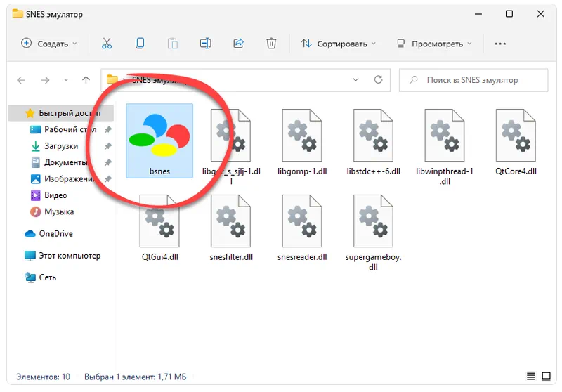This screenshot has height=392, width=562.
Task: Click Выбран 1 элемент: 1,71 МБ status
Action: coord(135,377)
